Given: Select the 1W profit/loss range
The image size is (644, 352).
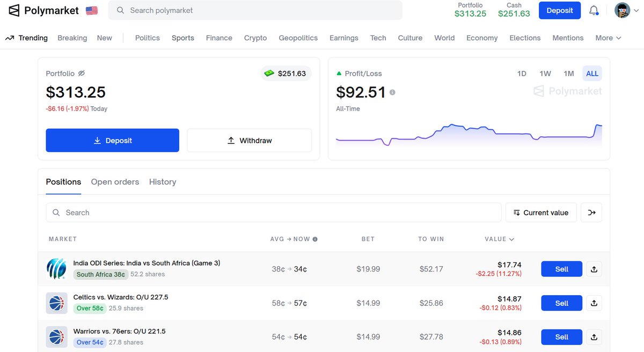Looking at the screenshot, I should point(545,74).
